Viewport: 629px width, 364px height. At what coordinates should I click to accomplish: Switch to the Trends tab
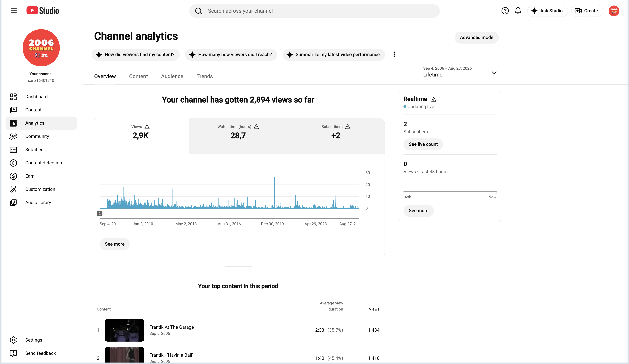205,76
